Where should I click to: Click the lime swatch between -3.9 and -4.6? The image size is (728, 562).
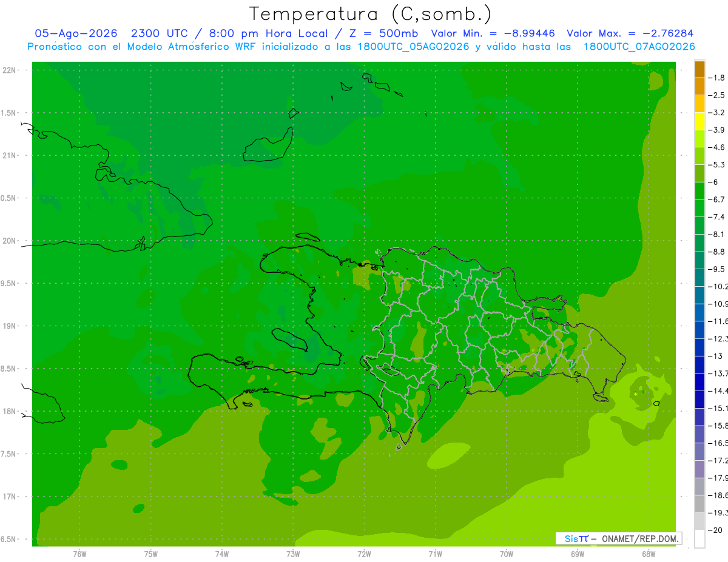pyautogui.click(x=699, y=139)
